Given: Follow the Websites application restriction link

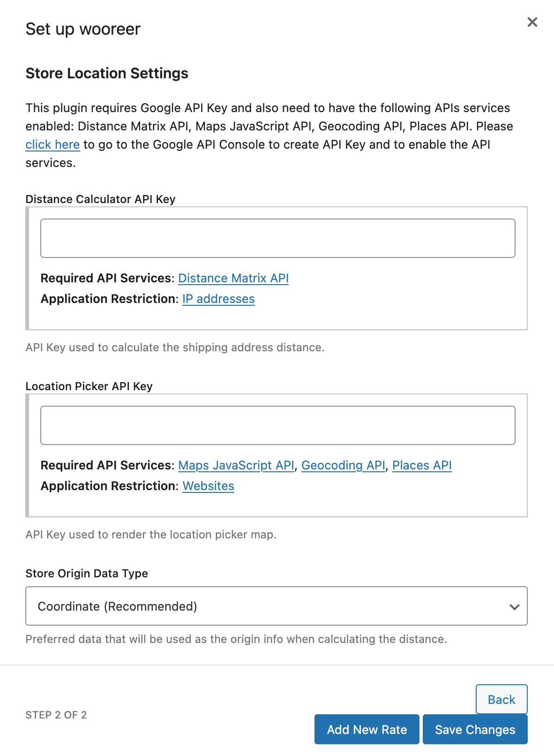Looking at the screenshot, I should point(208,486).
